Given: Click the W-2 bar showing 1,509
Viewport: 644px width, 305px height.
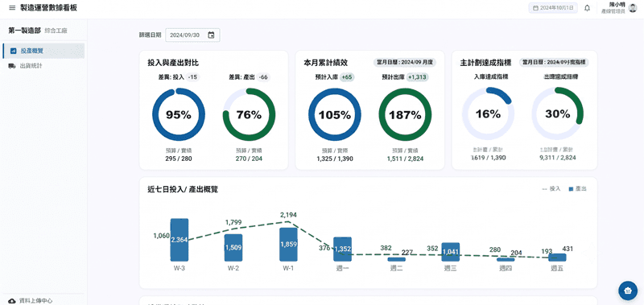Looking at the screenshot, I should pos(233,248).
